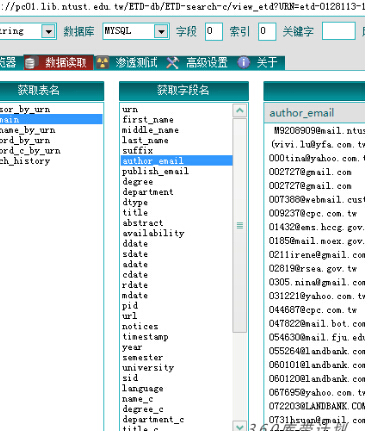Click the 索引 input field
Screen dimensions: 373x431
coord(267,31)
